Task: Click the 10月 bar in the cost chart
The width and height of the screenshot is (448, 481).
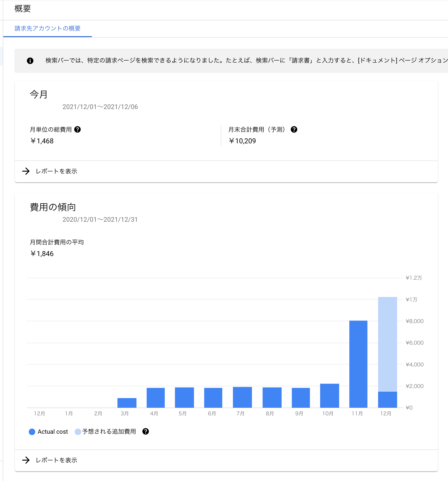Action: point(330,396)
